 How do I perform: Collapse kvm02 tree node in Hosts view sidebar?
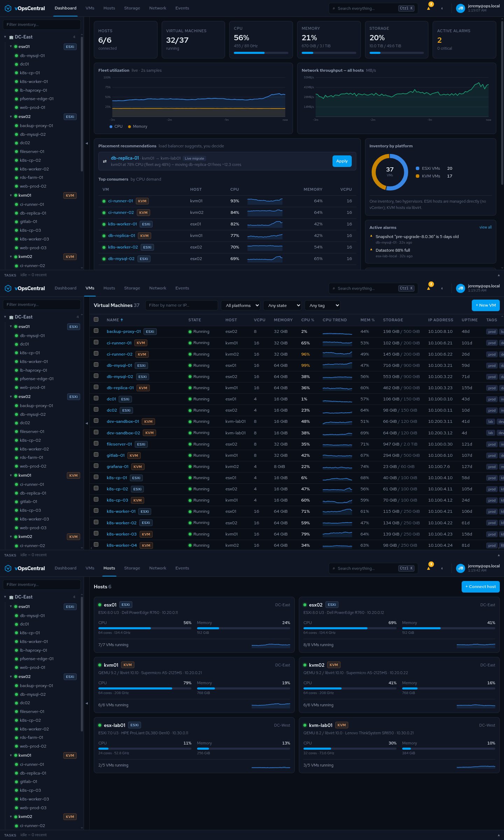(x=11, y=817)
